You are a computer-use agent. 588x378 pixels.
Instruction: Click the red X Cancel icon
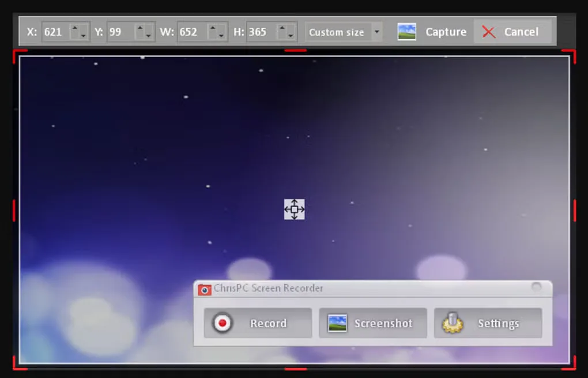click(489, 32)
